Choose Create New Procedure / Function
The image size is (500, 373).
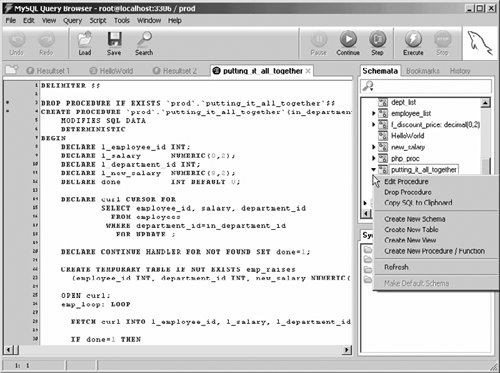435,251
